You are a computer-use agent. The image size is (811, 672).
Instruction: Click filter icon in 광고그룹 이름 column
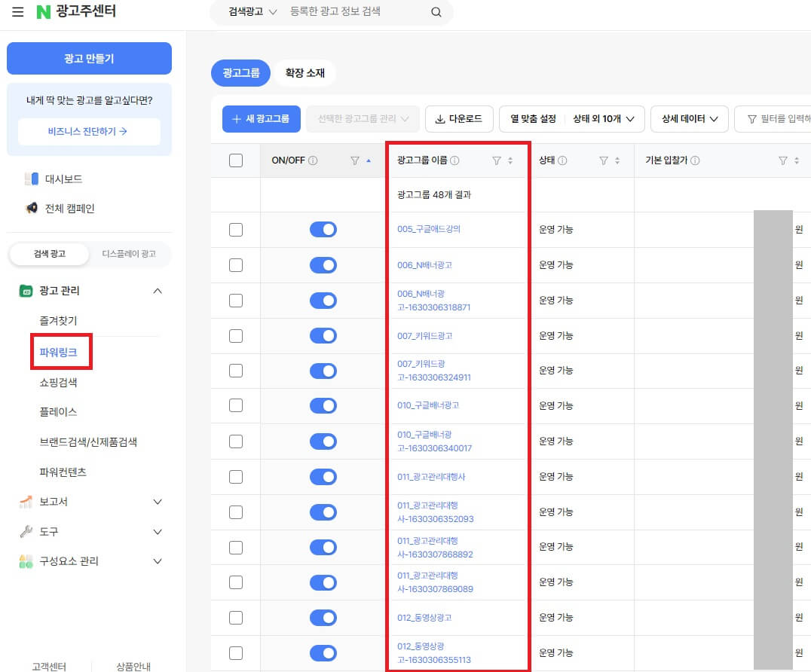click(497, 160)
